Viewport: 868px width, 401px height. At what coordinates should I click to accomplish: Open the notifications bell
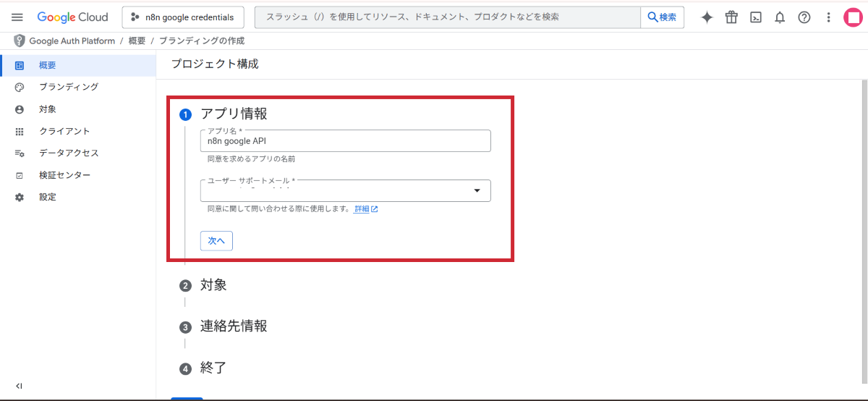pyautogui.click(x=780, y=17)
